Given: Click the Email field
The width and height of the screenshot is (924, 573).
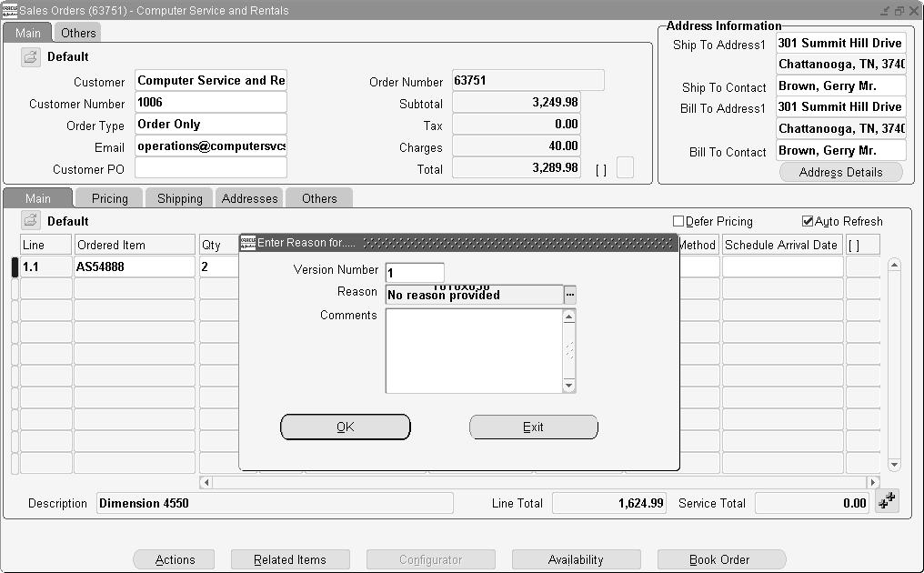Looking at the screenshot, I should coord(211,146).
